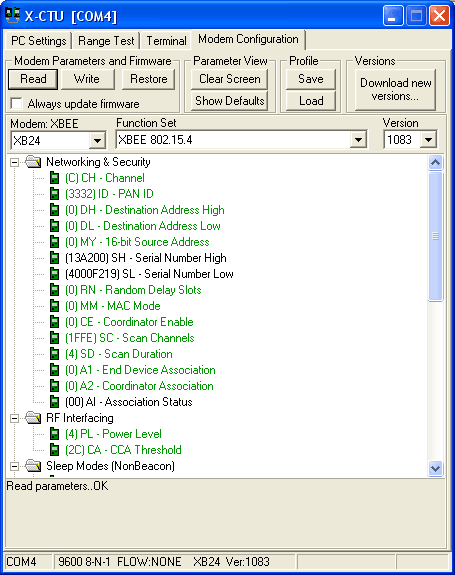Click the MAC Mode parameter icon
455x575 pixels.
[x=54, y=306]
